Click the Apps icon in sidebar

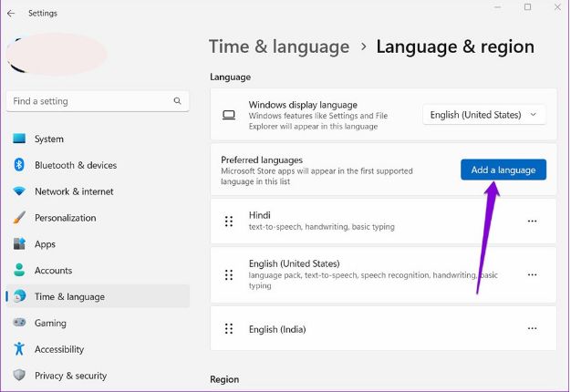19,243
